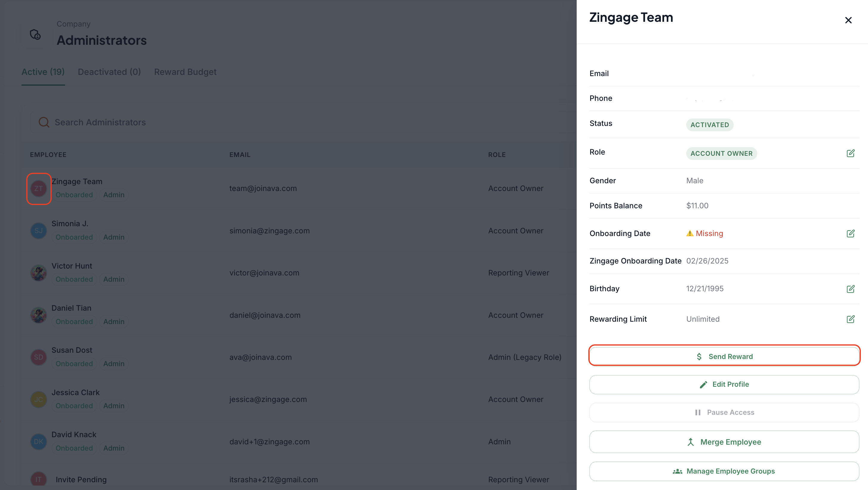This screenshot has width=868, height=490.
Task: Click the search magnifier icon
Action: tap(44, 122)
